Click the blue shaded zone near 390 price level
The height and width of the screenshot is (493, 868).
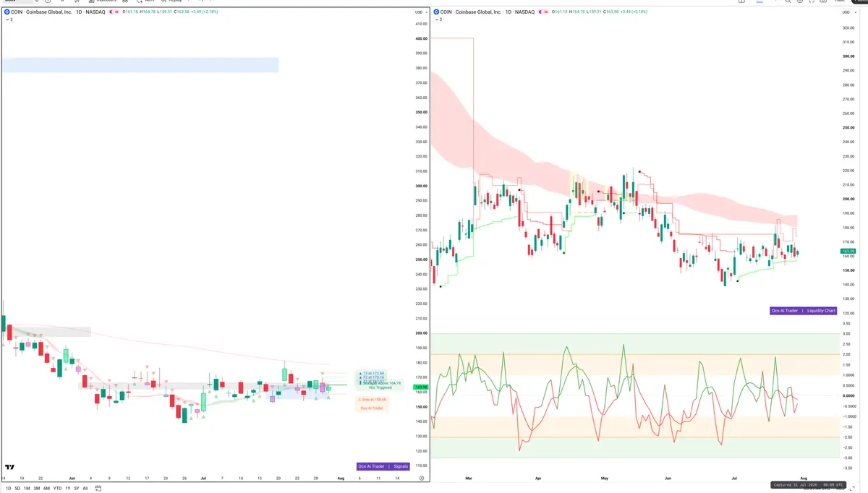(x=140, y=65)
